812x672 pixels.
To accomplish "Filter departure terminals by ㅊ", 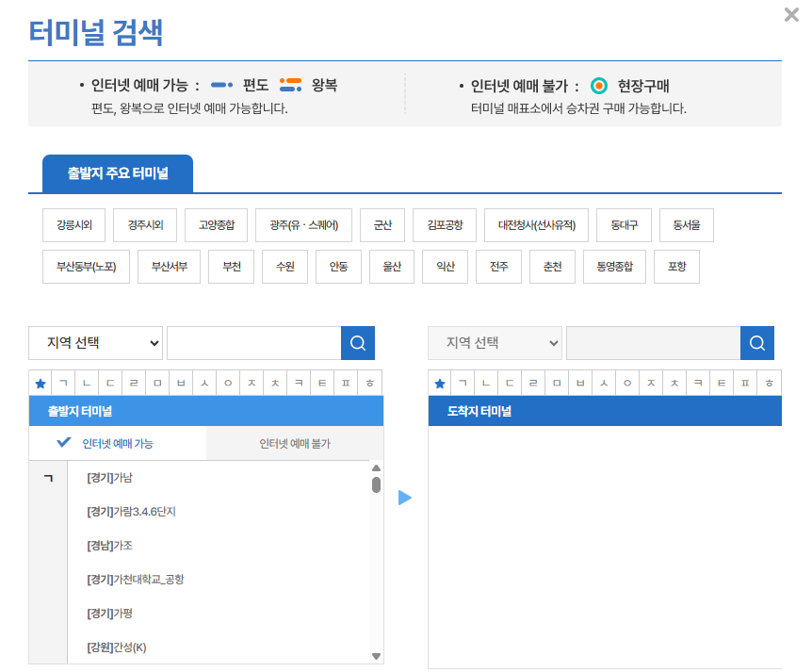I will 275,384.
